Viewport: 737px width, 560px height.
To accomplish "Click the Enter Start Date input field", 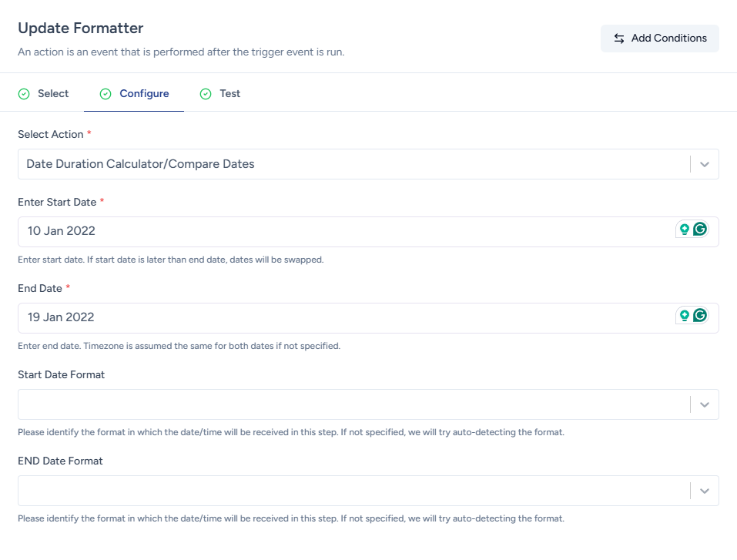I will [x=347, y=232].
